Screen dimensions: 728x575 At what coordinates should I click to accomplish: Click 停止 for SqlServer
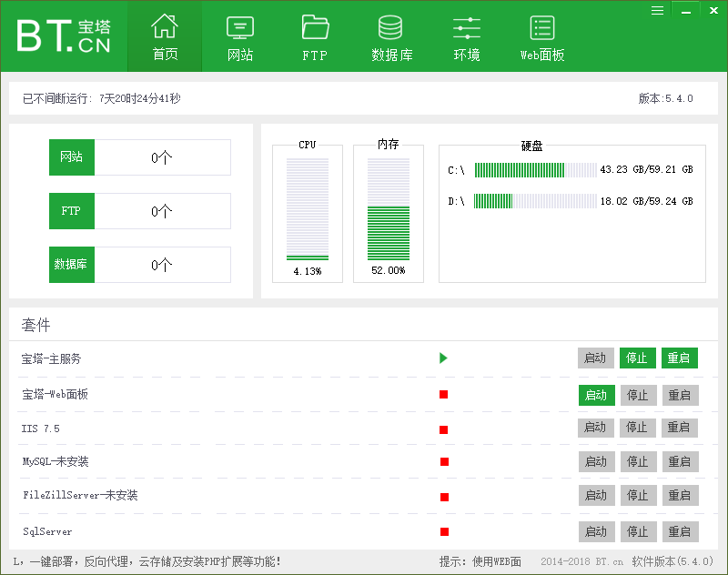639,532
